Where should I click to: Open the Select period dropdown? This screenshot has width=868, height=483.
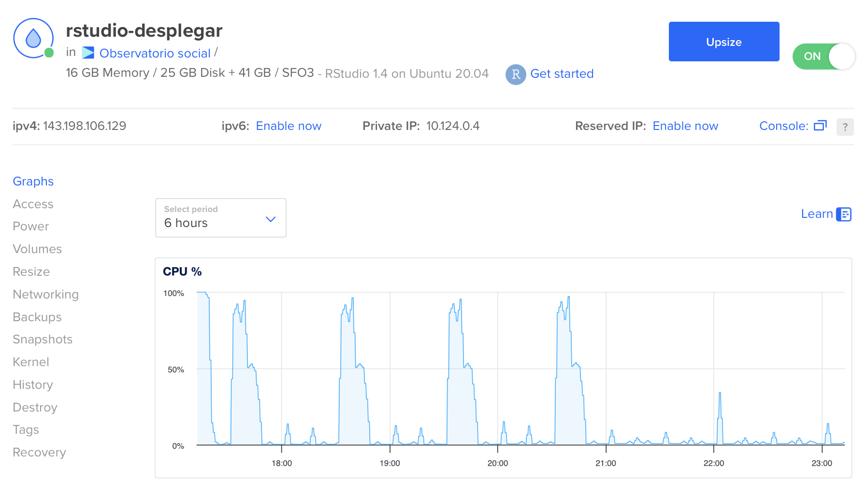tap(220, 218)
